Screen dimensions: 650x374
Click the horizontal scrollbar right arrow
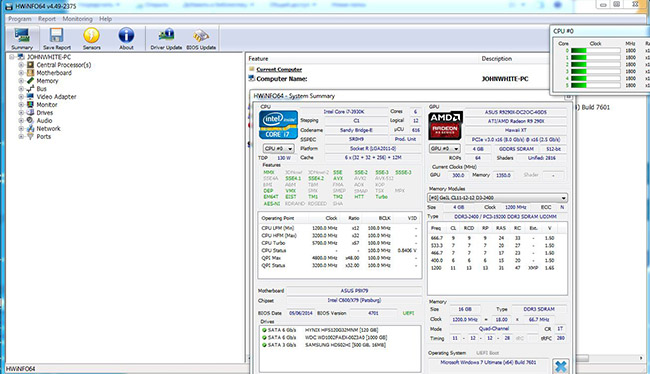pos(641,358)
